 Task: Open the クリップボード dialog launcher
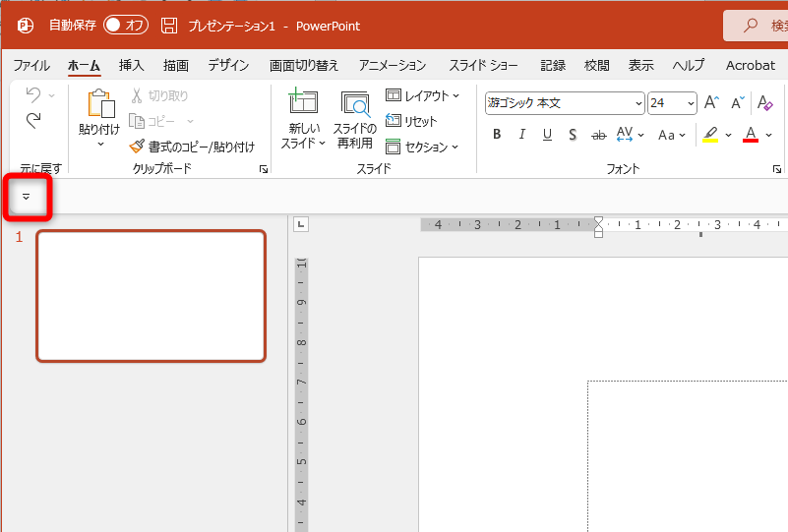[x=264, y=169]
